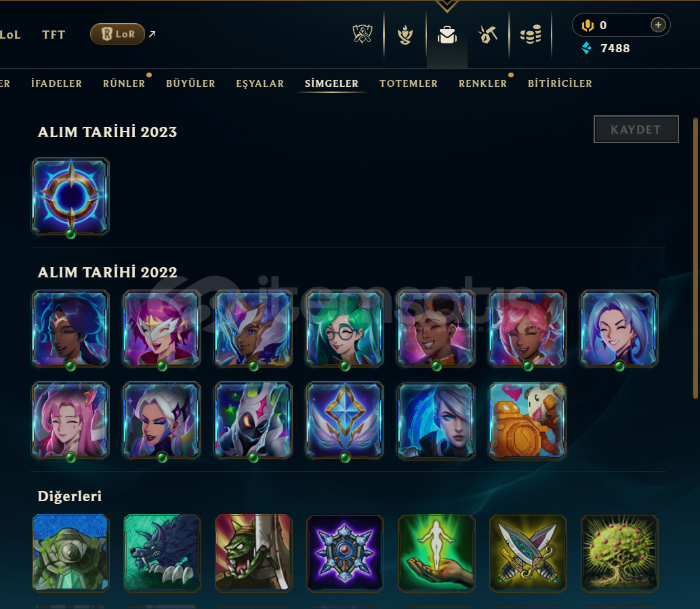The width and height of the screenshot is (700, 609).
Task: Switch to TFT game mode
Action: [x=54, y=35]
